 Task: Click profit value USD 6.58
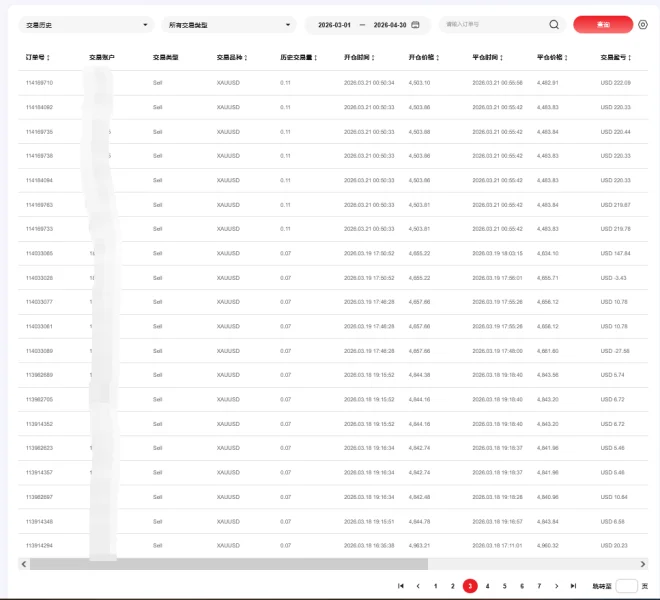[612, 521]
